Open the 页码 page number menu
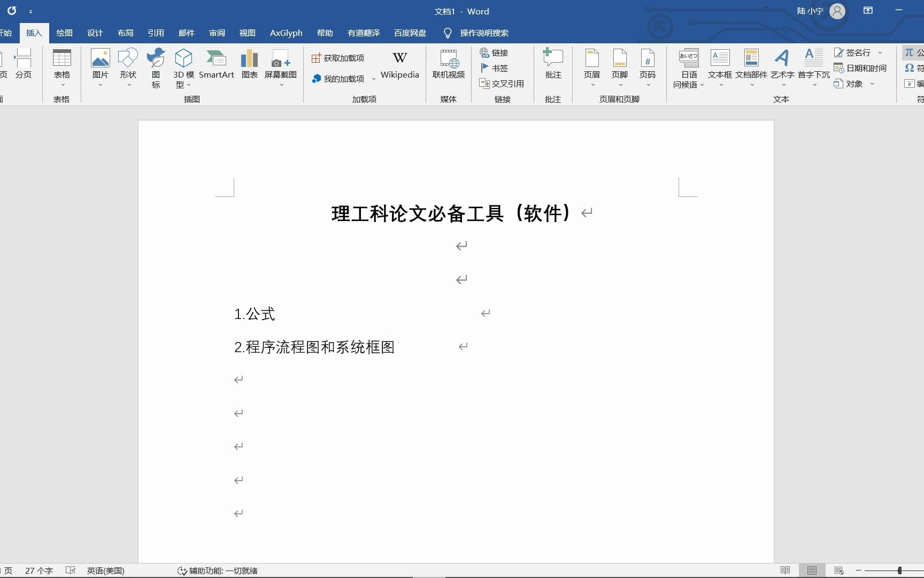The image size is (924, 578). click(x=648, y=68)
